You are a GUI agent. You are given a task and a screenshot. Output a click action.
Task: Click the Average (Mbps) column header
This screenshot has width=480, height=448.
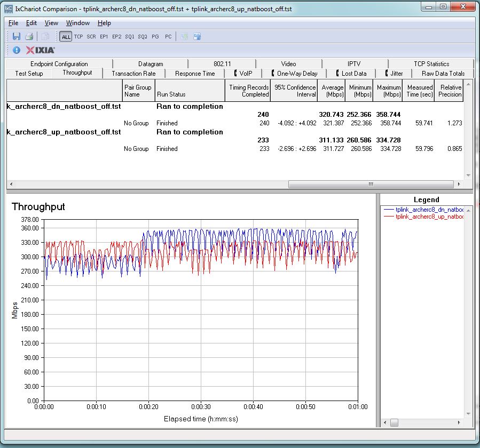coord(332,91)
